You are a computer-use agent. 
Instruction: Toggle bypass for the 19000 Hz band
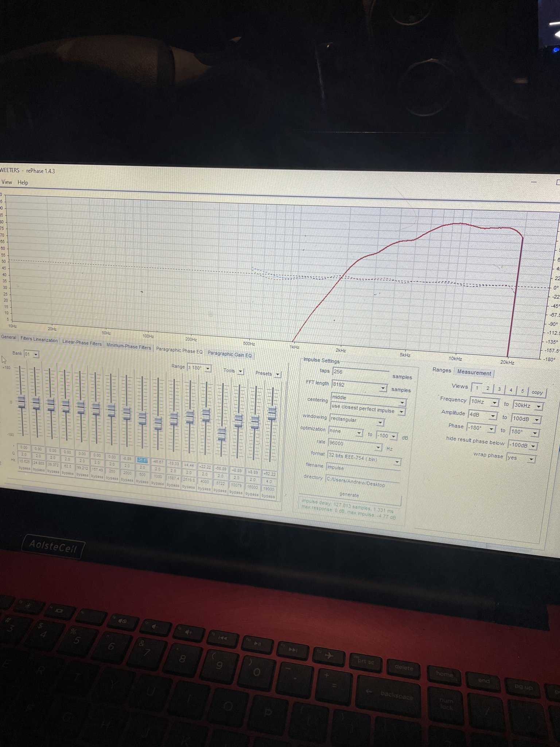point(268,496)
